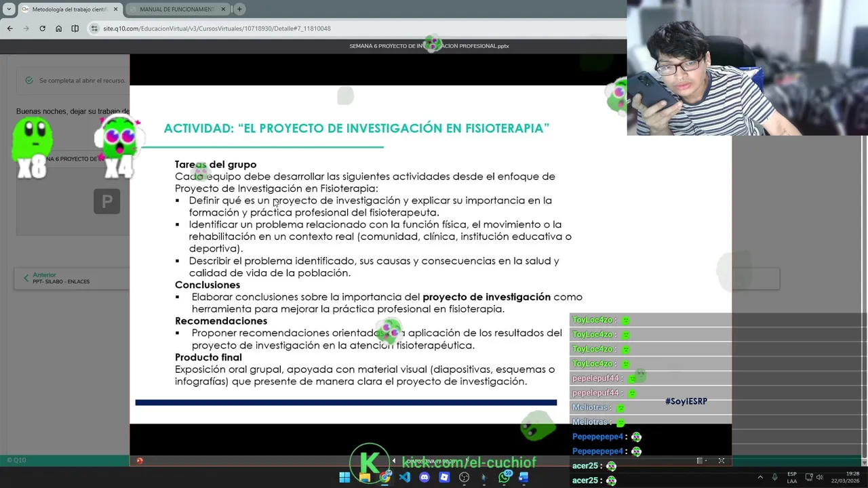
Task: Open Microsoft Word from the taskbar
Action: point(524,477)
